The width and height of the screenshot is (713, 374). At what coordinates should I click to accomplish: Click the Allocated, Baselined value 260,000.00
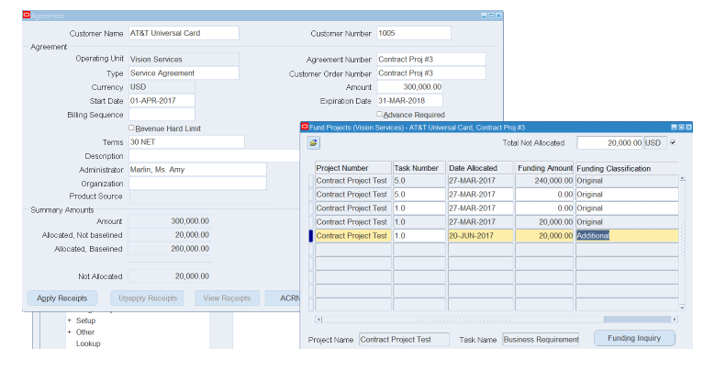tap(169, 248)
